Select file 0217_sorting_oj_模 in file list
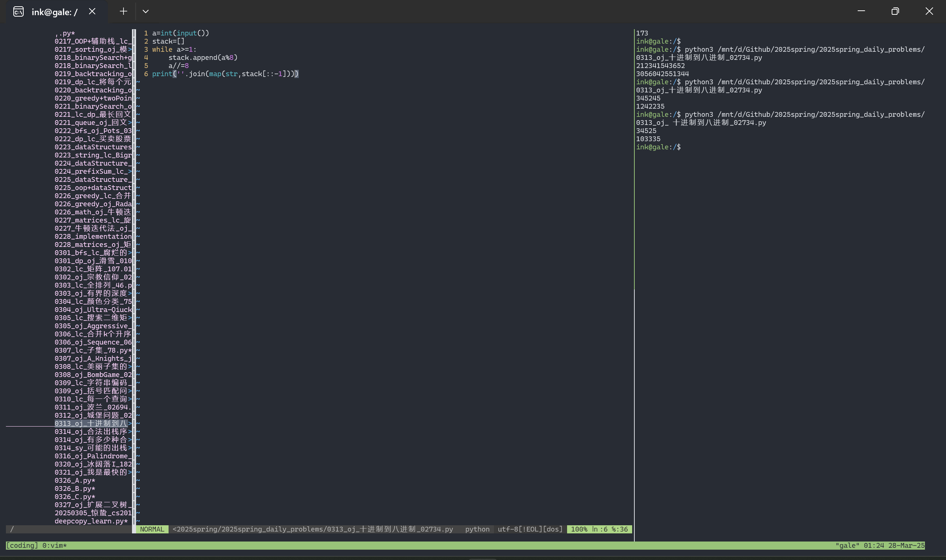Screen dimensions: 946x560 93,50
